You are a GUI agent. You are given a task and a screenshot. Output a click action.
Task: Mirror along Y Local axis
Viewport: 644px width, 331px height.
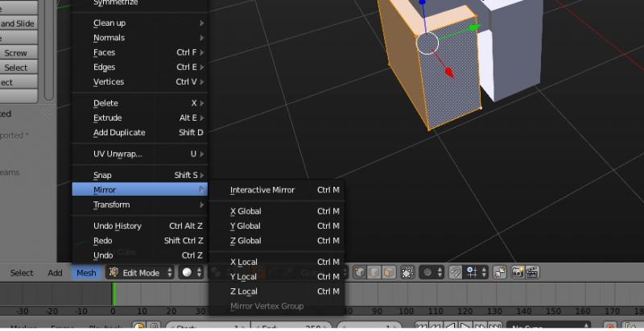point(277,277)
